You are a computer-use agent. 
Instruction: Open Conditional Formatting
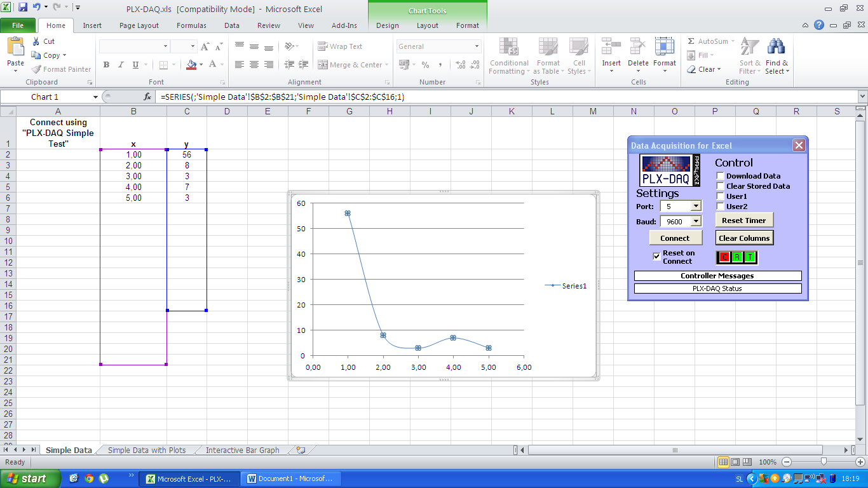point(508,56)
